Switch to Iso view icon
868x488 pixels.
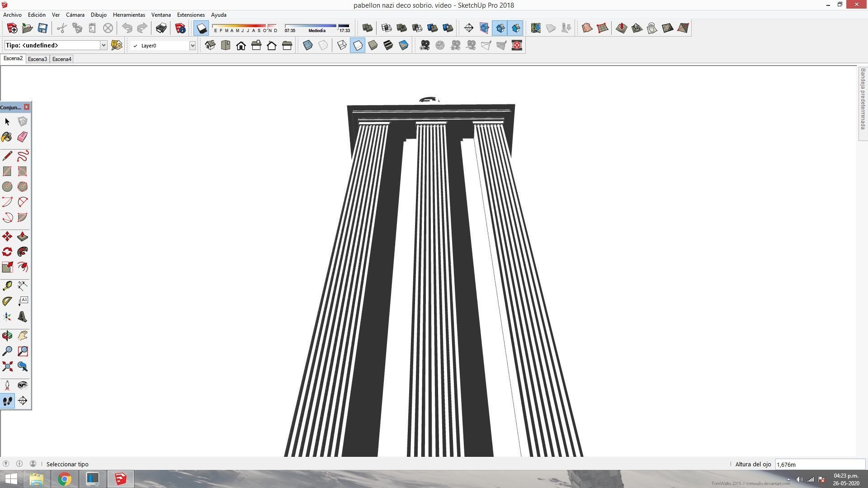210,45
